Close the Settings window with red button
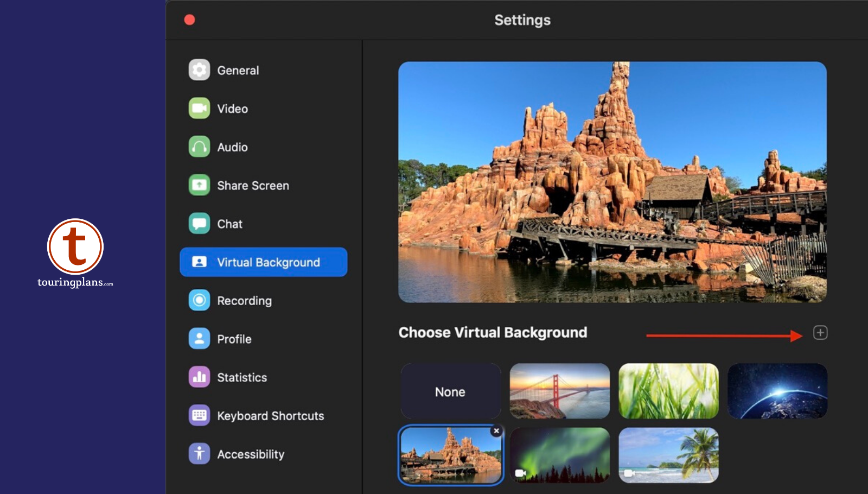 [x=189, y=20]
